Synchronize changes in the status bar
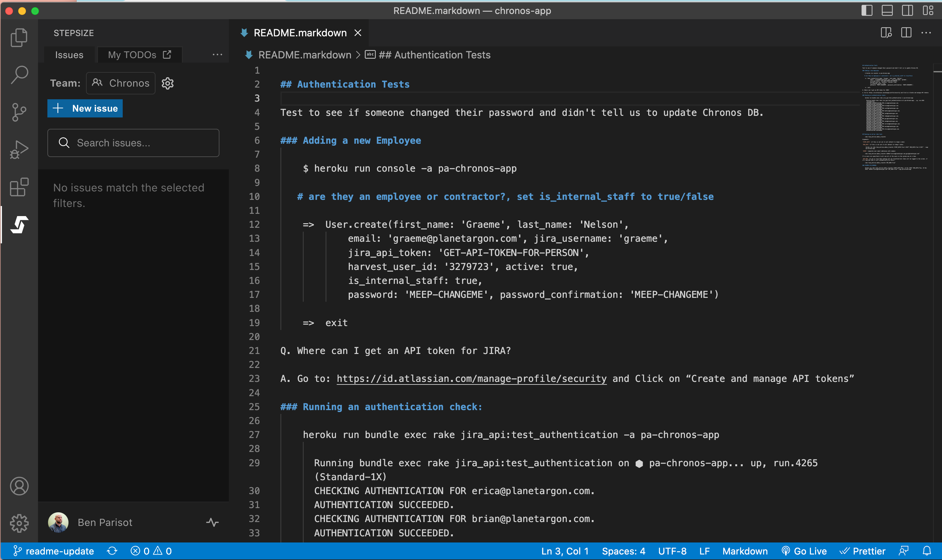This screenshot has height=560, width=942. coord(112,551)
